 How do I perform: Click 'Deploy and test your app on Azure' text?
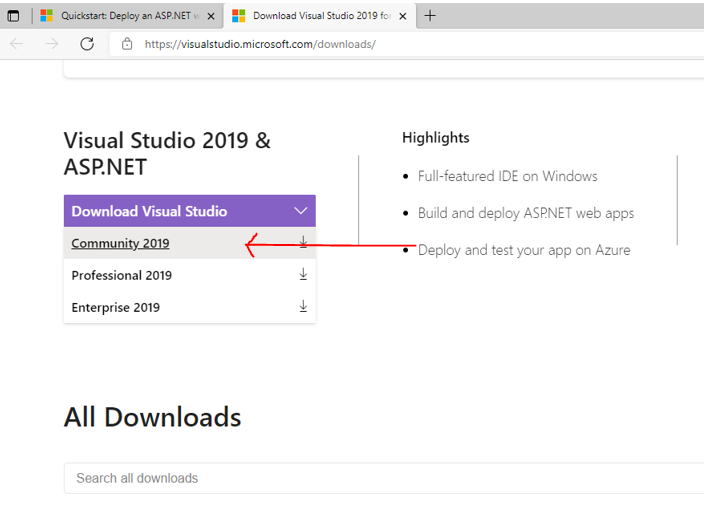pos(524,250)
